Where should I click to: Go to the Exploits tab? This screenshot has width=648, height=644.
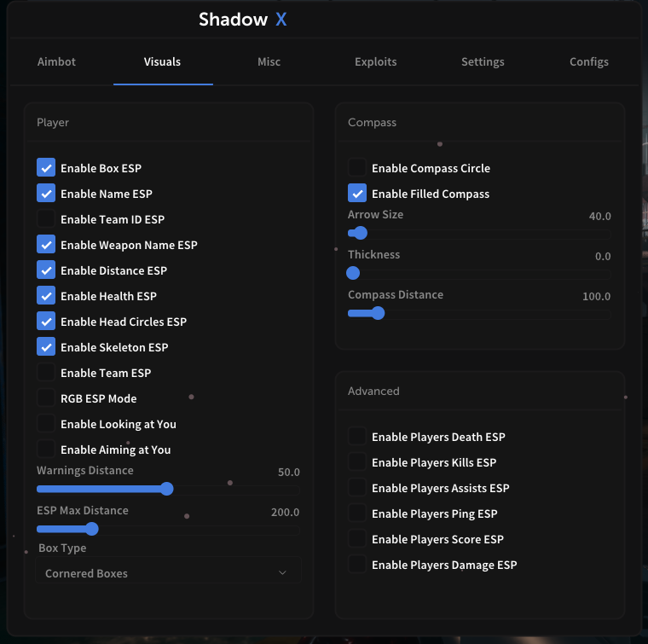[x=375, y=61]
